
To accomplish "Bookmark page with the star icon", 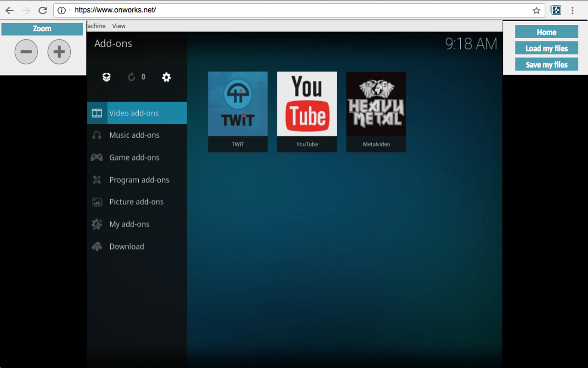I will (x=536, y=11).
